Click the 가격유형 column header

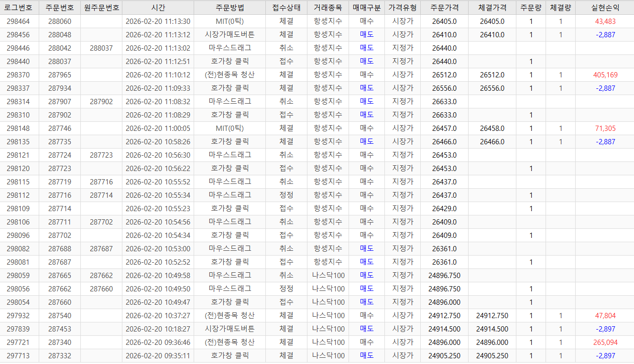point(403,8)
